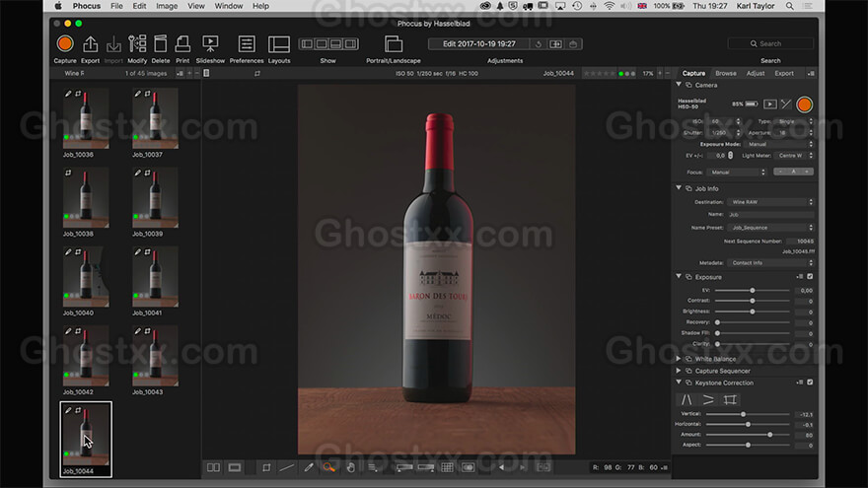This screenshot has height=488, width=868.
Task: Switch to the Export tab
Action: tap(784, 73)
